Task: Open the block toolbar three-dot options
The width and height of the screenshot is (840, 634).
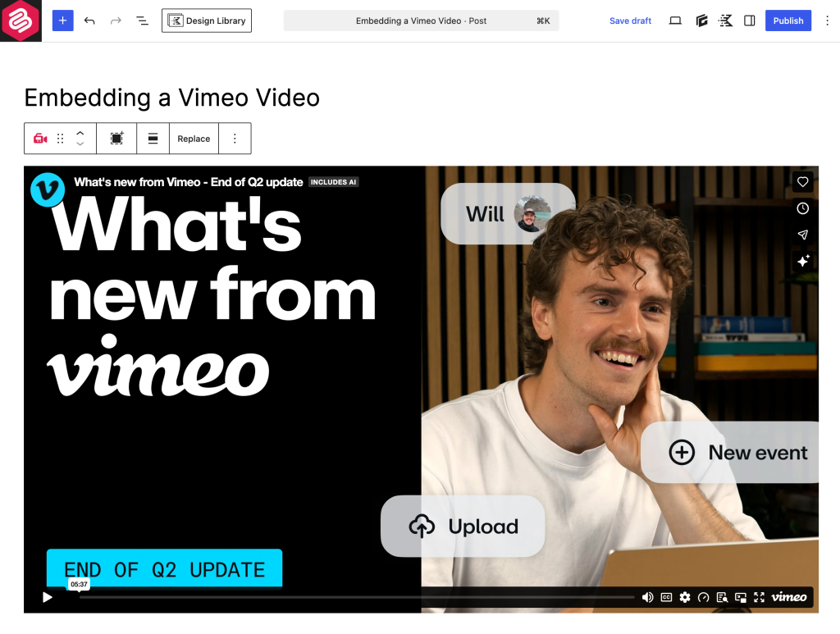Action: [235, 139]
